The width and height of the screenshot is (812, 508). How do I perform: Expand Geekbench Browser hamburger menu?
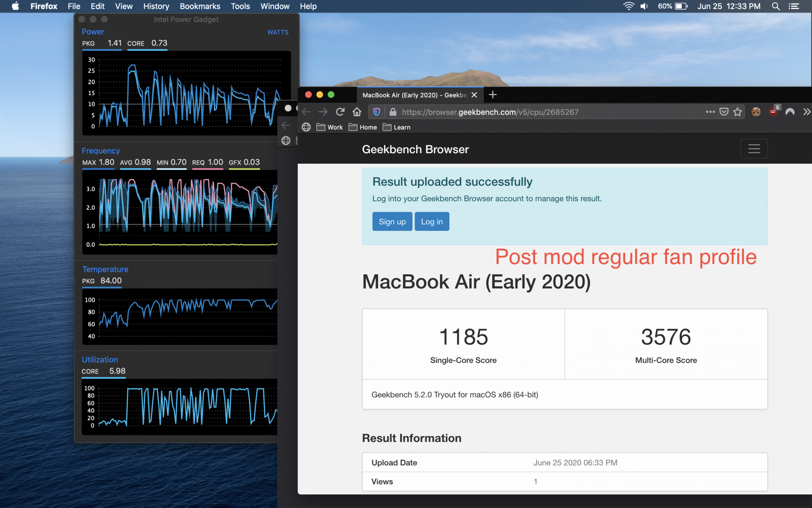pyautogui.click(x=754, y=149)
